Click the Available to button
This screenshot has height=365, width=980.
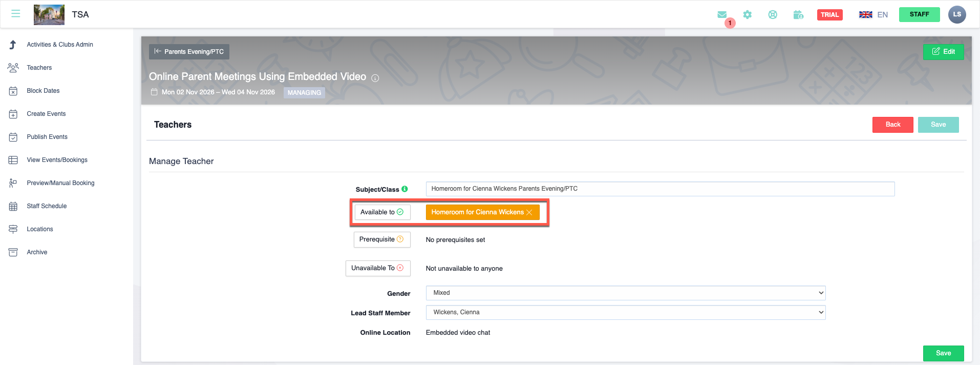[382, 212]
